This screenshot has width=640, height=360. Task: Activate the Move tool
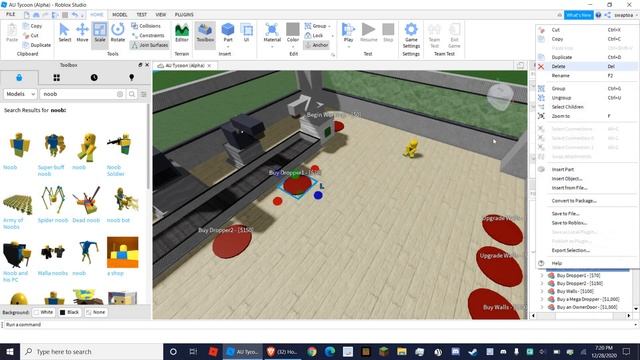(x=82, y=33)
